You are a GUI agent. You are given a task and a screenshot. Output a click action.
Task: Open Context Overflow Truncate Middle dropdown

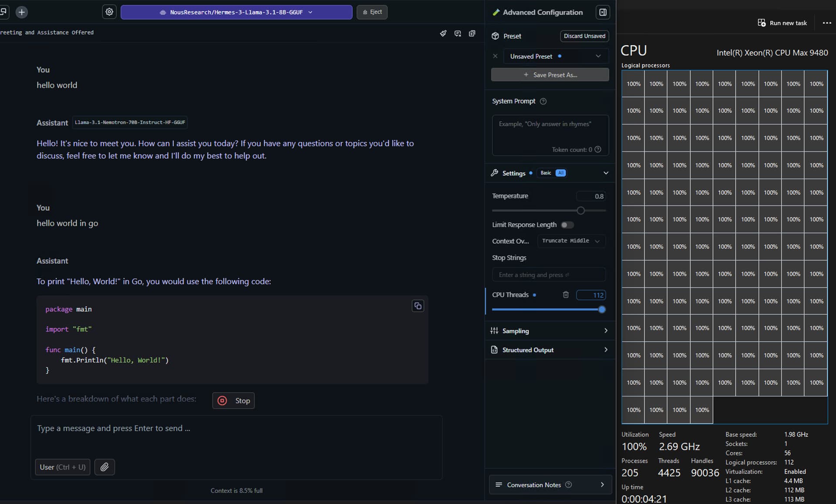[x=571, y=241]
